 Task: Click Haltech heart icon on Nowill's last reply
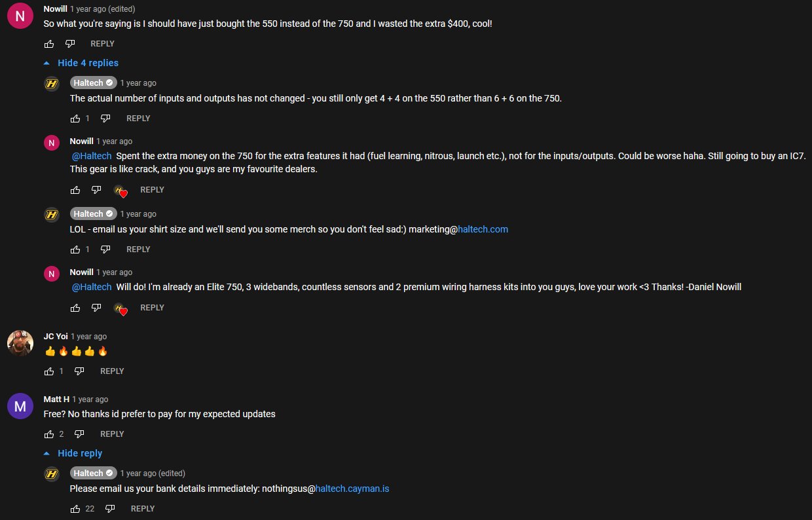[120, 308]
